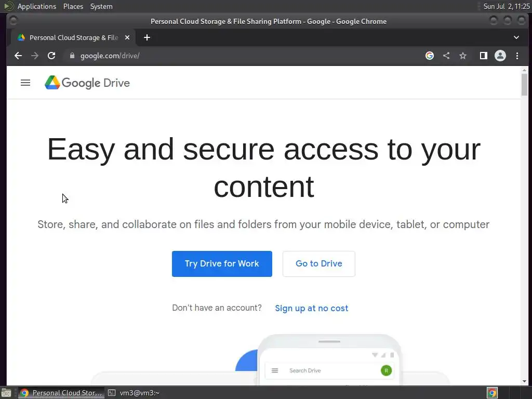Open the Chrome side panel icon
This screenshot has width=532, height=399.
pos(484,56)
